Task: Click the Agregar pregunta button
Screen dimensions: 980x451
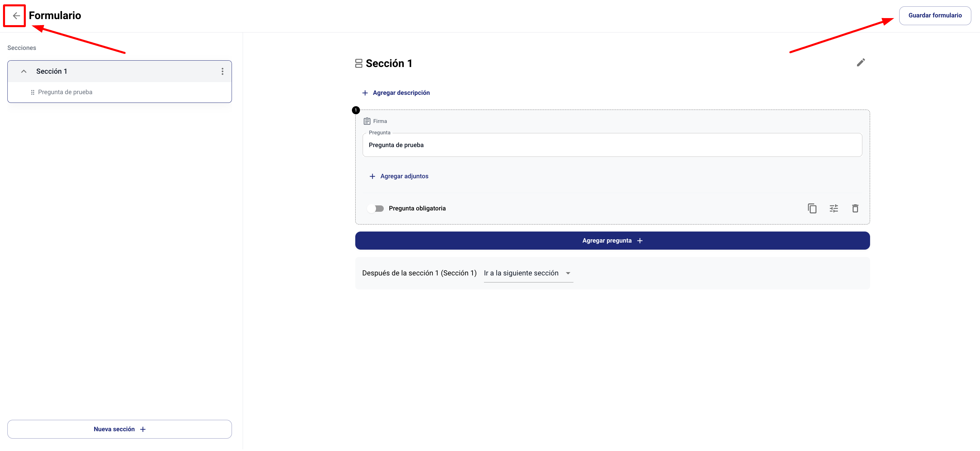Action: pyautogui.click(x=612, y=241)
